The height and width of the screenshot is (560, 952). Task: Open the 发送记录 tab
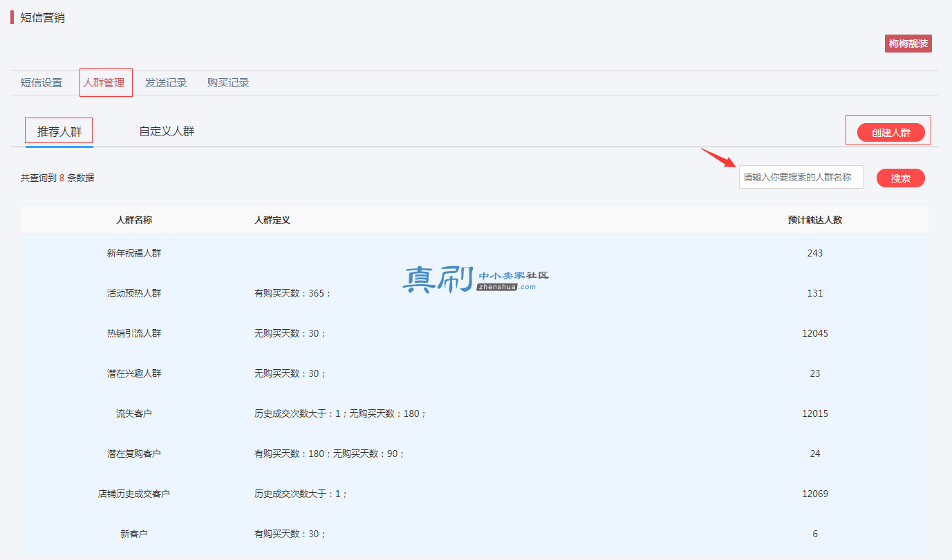tap(166, 83)
